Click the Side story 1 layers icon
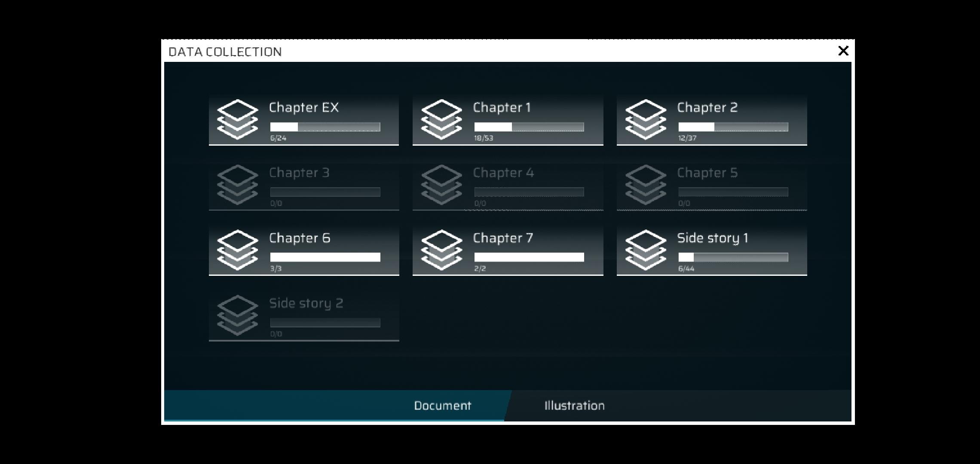This screenshot has width=980, height=464. 646,250
